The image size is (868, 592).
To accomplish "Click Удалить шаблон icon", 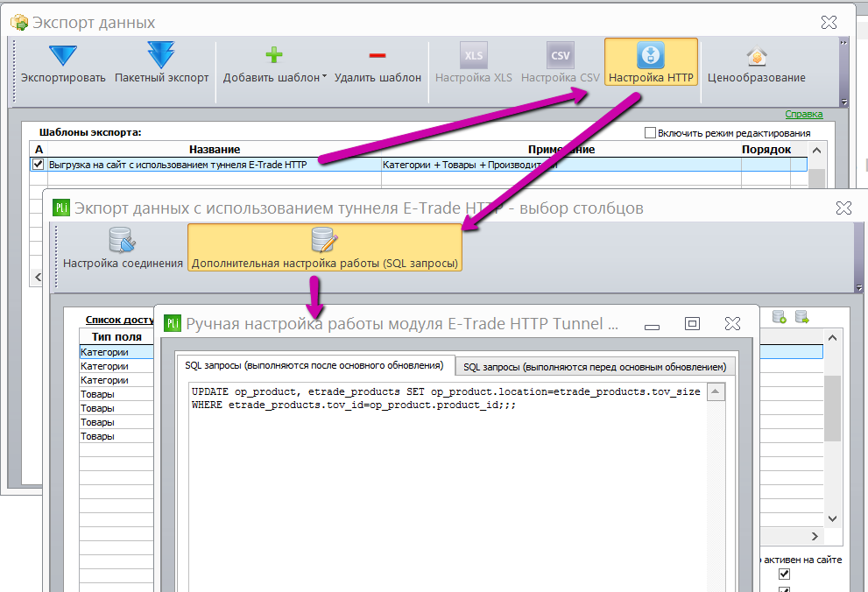I will (378, 55).
